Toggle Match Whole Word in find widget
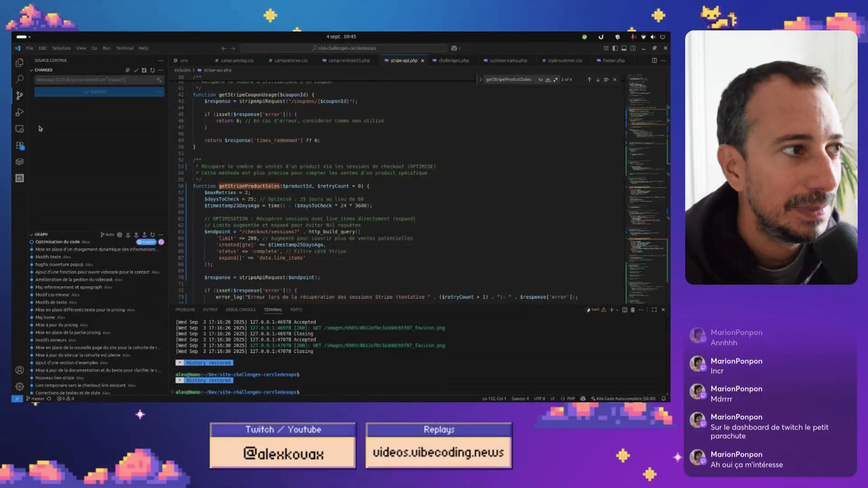The image size is (868, 488). point(548,80)
